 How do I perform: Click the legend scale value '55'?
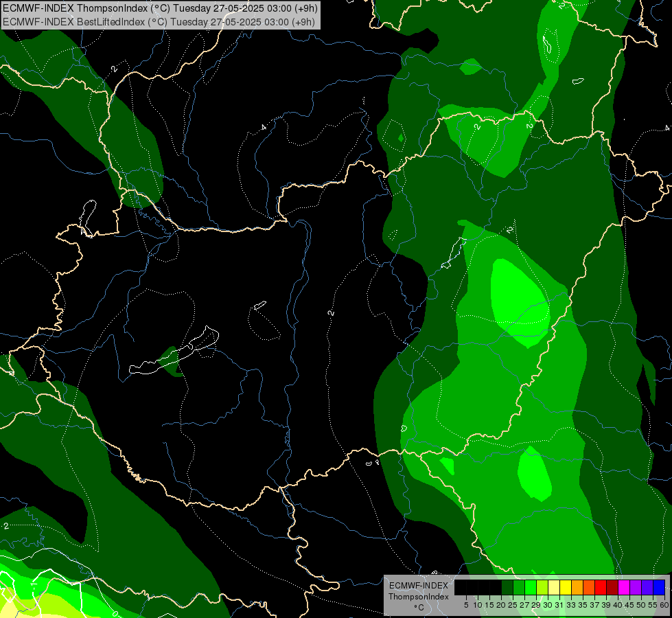tap(653, 605)
